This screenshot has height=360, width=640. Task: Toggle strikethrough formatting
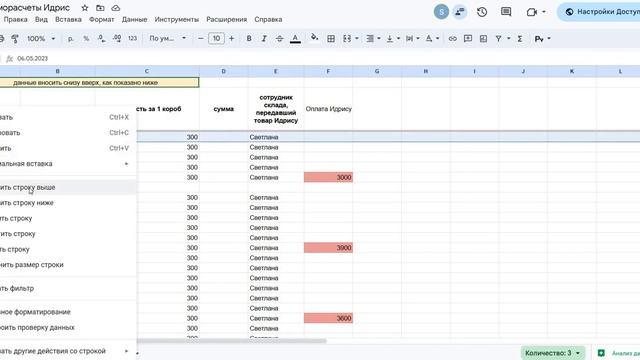pyautogui.click(x=280, y=38)
